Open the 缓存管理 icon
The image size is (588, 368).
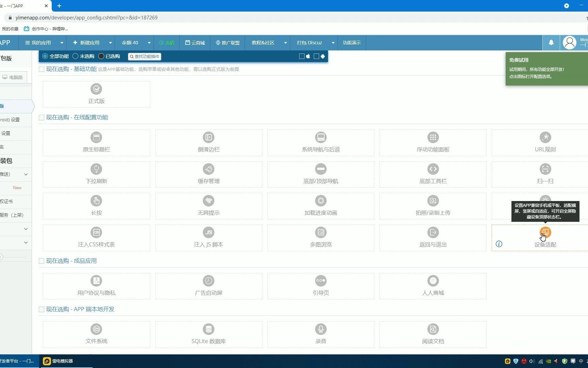coord(209,169)
